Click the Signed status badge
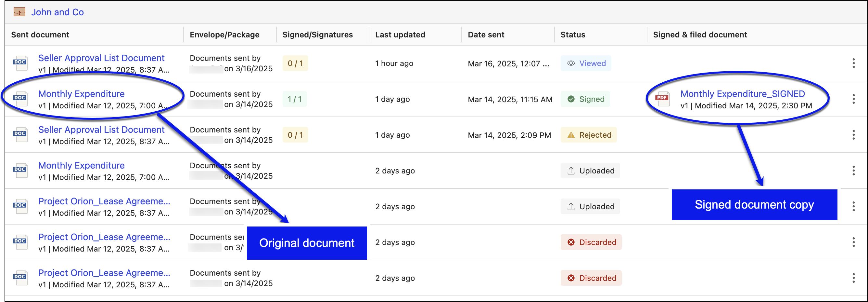This screenshot has height=302, width=868. pyautogui.click(x=585, y=99)
